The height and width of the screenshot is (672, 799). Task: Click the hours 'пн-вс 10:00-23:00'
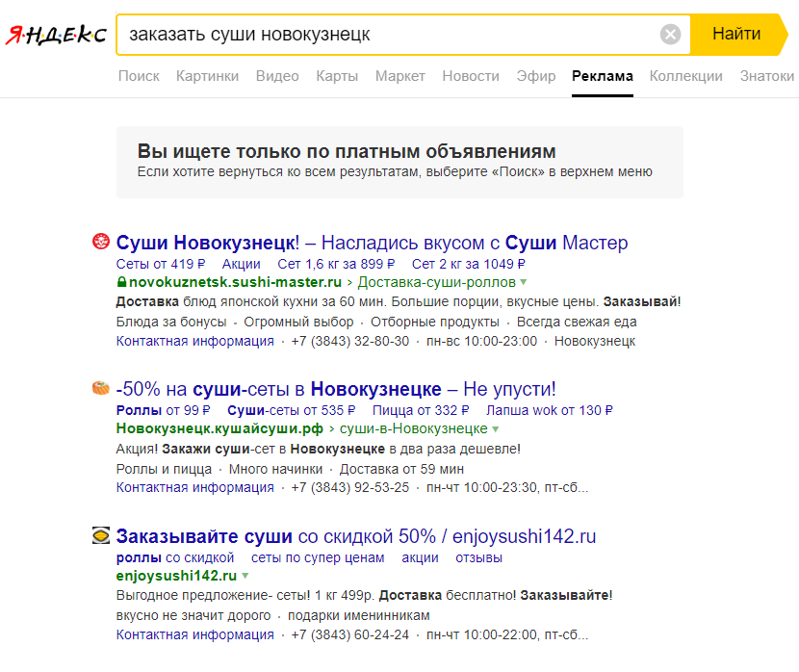(x=481, y=341)
